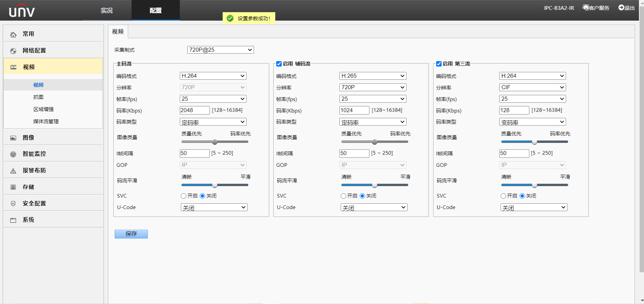Open main stream 帧率 dropdown
The image size is (644, 304).
[x=213, y=99]
